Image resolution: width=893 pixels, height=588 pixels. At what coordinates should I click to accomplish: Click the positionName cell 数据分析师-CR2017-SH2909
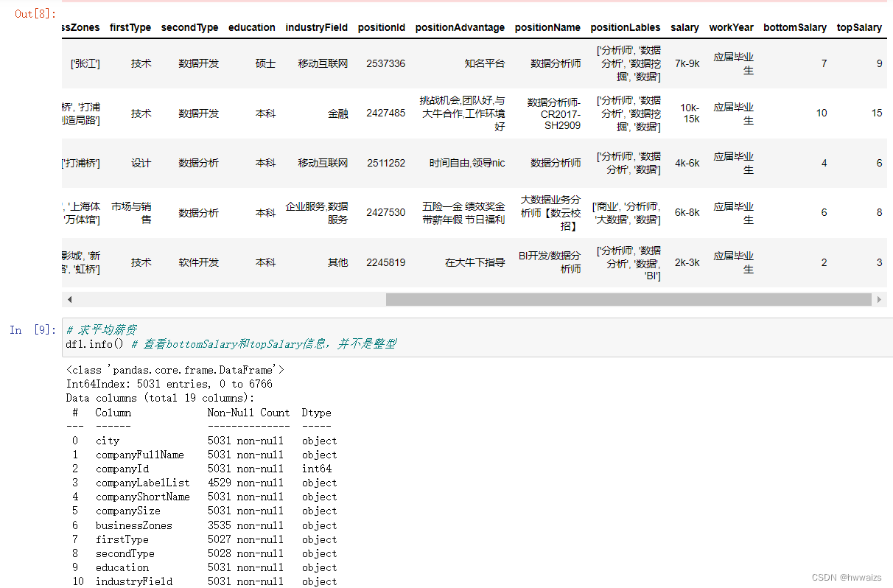click(x=554, y=113)
